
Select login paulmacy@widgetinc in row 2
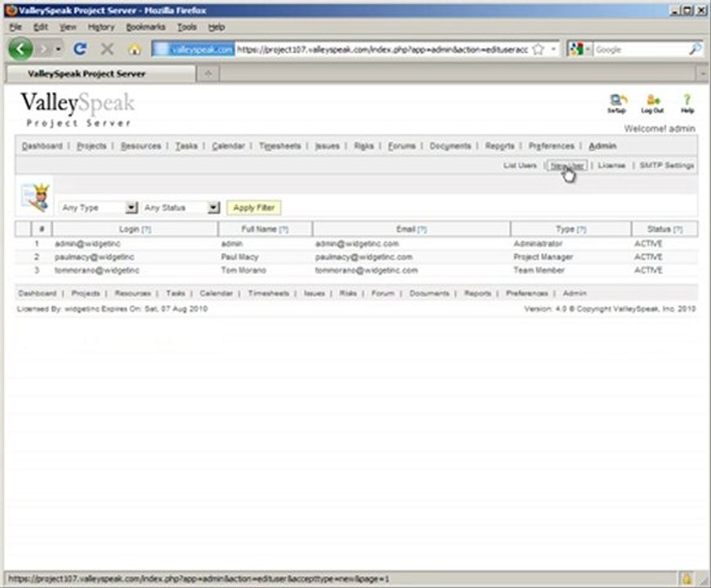(94, 257)
